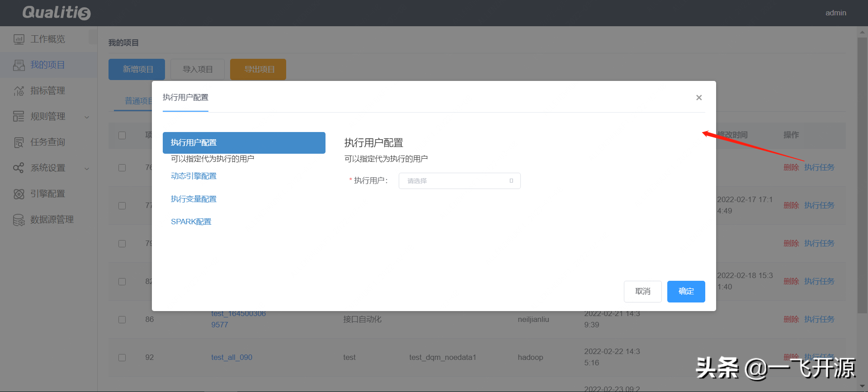
Task: Click the 系统设置 sidebar icon
Action: click(x=19, y=168)
